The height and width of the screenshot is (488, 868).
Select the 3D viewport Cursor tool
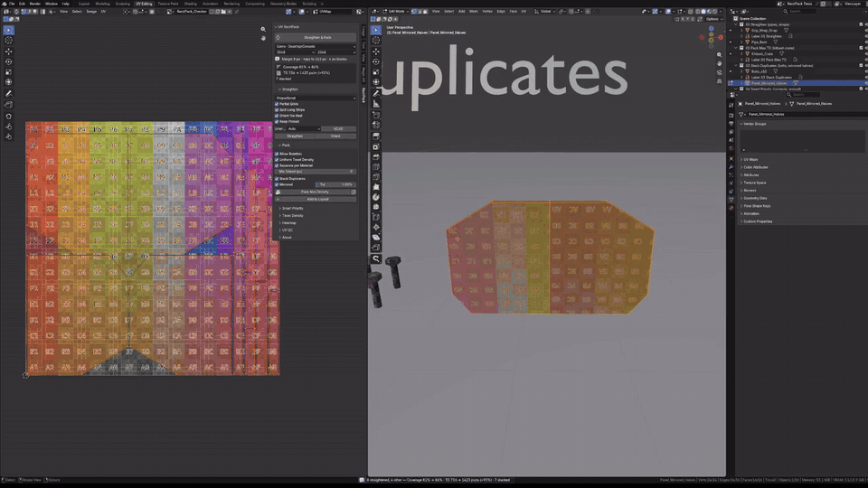[x=376, y=41]
